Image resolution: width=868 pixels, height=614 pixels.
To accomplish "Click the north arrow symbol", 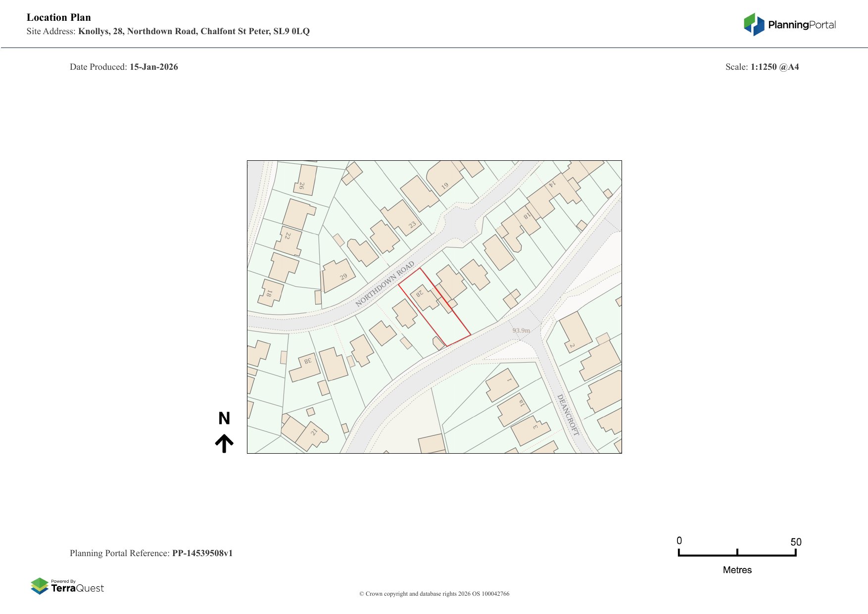I will click(x=224, y=443).
